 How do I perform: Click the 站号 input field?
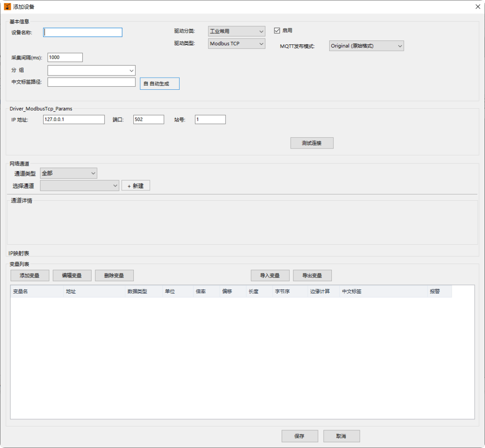[x=210, y=119]
